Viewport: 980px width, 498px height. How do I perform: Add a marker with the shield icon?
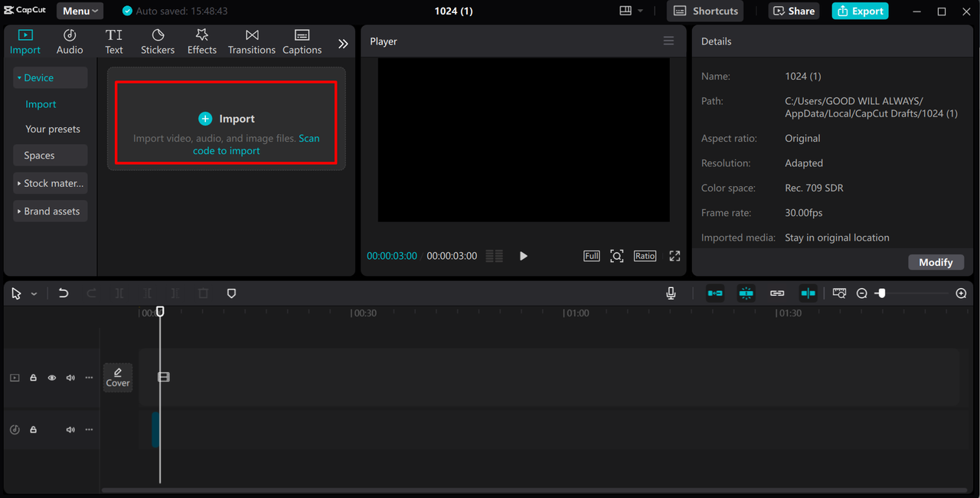[232, 293]
